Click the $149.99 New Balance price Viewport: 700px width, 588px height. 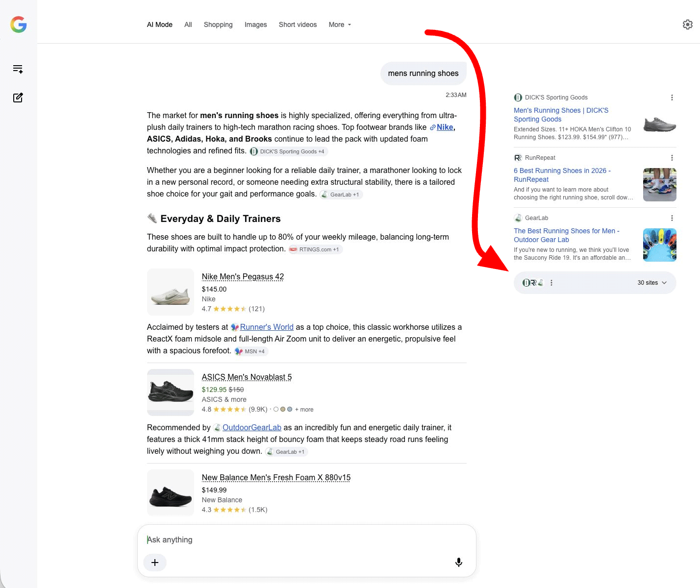click(214, 490)
